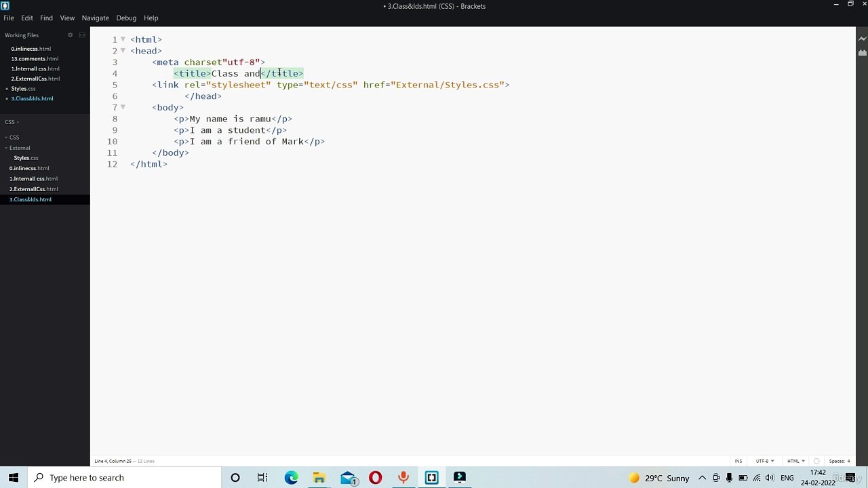The height and width of the screenshot is (488, 868).
Task: Toggle Spaces indentation setting in status bar
Action: click(839, 461)
